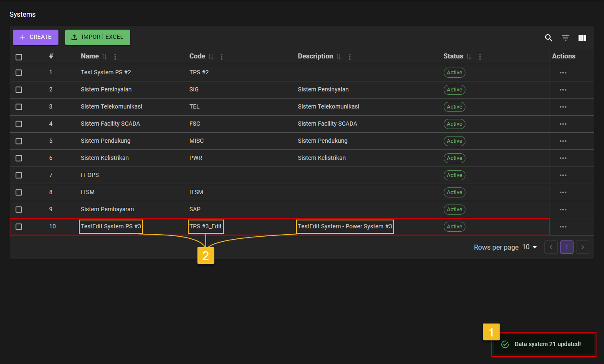Toggle the select-all header checkbox
This screenshot has height=364, width=604.
pyautogui.click(x=19, y=57)
